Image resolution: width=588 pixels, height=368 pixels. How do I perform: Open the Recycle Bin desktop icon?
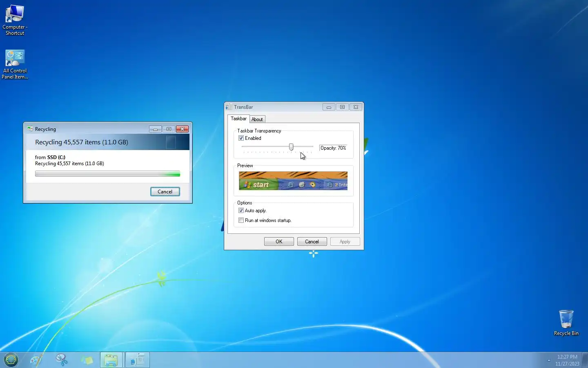[566, 323]
